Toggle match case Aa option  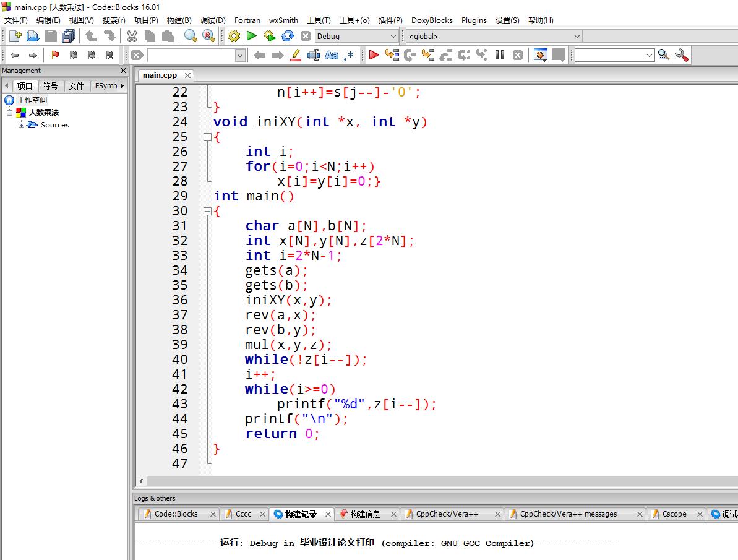tap(332, 55)
